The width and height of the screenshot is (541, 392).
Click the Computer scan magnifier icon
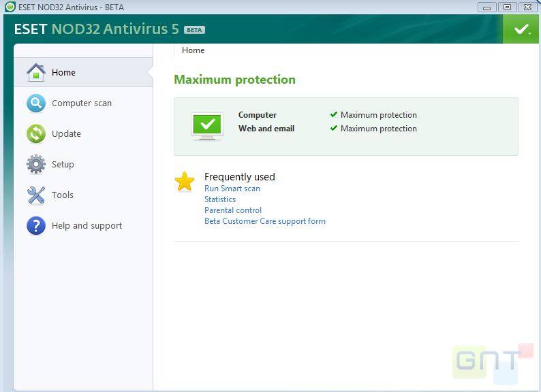click(35, 103)
